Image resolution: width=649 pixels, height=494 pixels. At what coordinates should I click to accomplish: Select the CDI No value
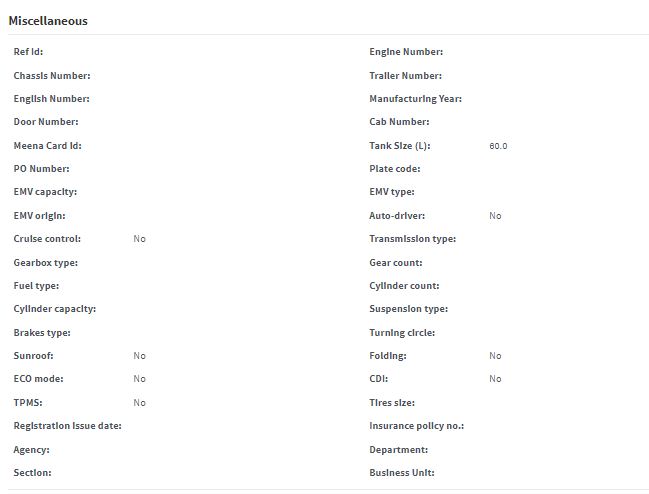pos(495,379)
